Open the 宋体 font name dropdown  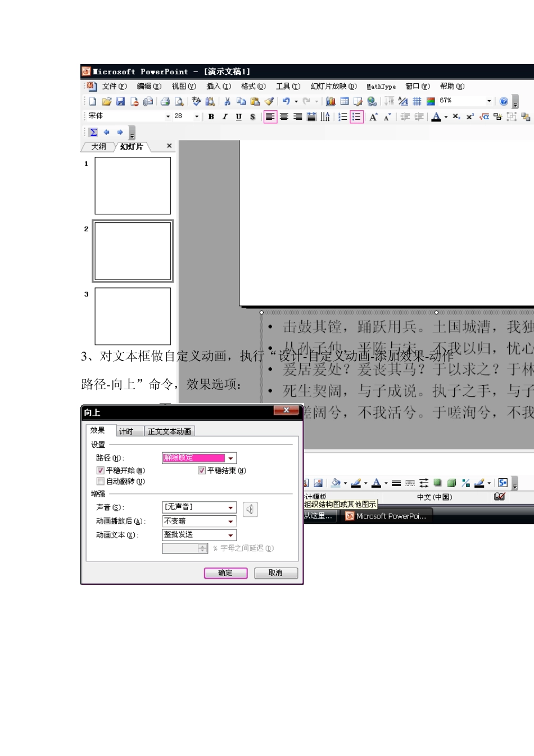click(x=168, y=116)
